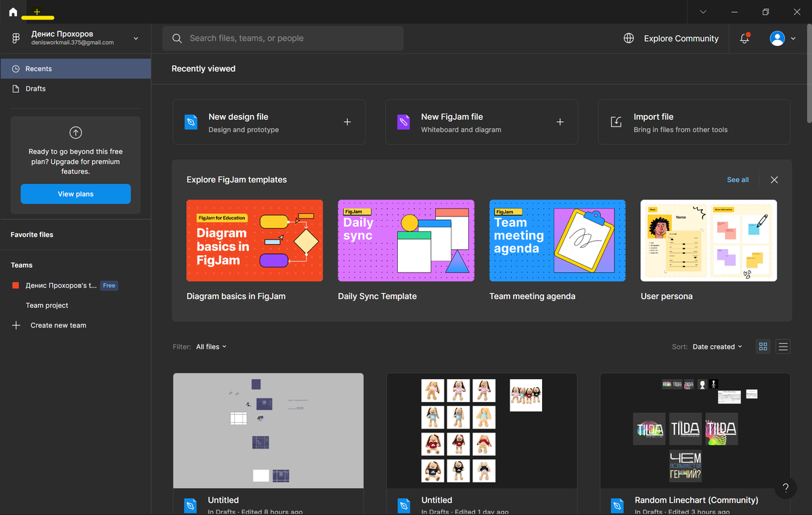
Task: Click the Figma logo beside account name
Action: 16,39
